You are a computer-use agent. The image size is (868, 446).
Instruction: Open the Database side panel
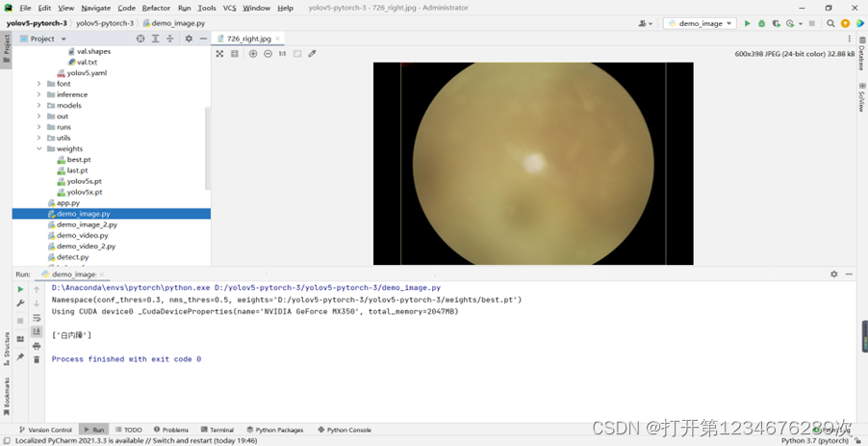pyautogui.click(x=862, y=53)
